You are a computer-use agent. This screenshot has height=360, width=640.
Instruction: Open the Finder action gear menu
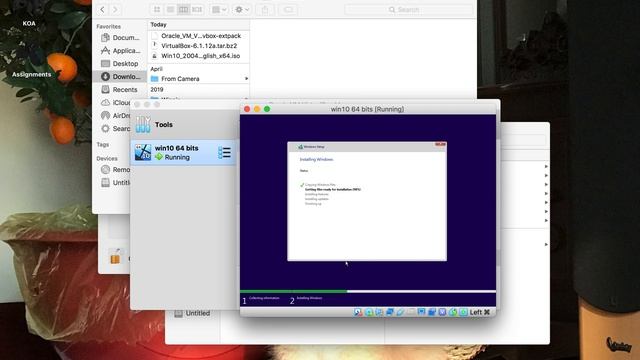click(242, 9)
